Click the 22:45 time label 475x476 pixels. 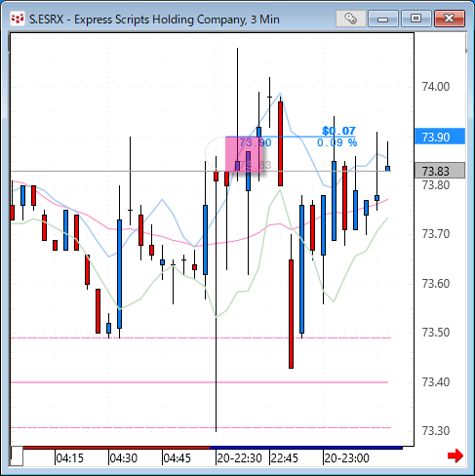pyautogui.click(x=285, y=458)
